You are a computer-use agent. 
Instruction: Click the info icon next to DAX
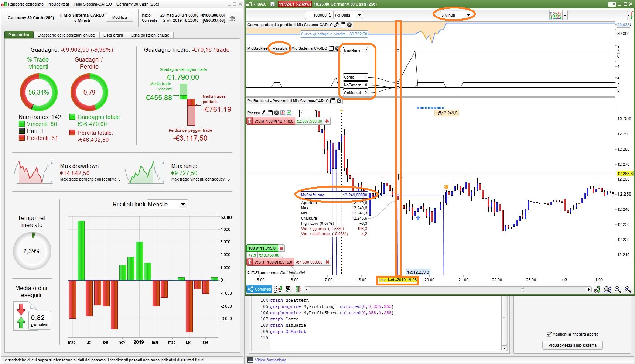pos(273,4)
